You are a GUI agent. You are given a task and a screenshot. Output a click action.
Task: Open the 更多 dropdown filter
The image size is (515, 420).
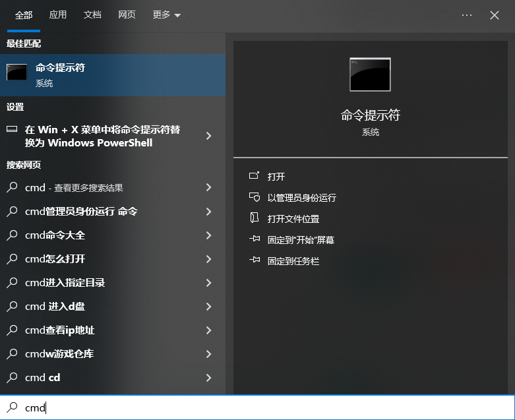point(167,15)
